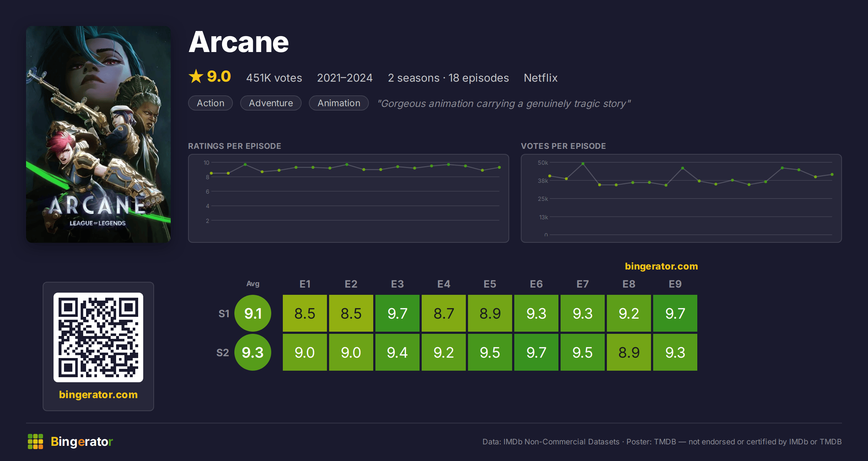The height and width of the screenshot is (461, 868).
Task: Select the Action genre tag
Action: (x=210, y=103)
